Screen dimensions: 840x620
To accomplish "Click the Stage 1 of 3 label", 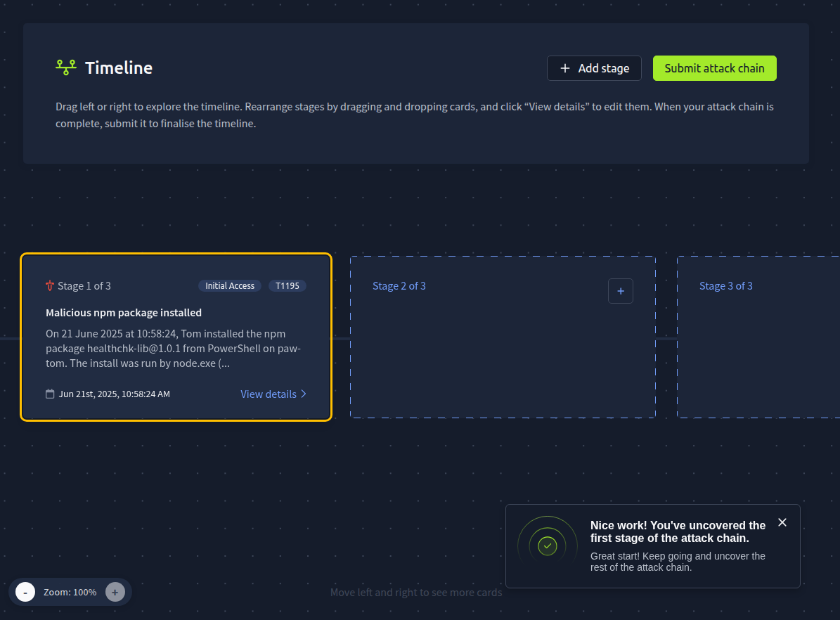I will [x=84, y=285].
